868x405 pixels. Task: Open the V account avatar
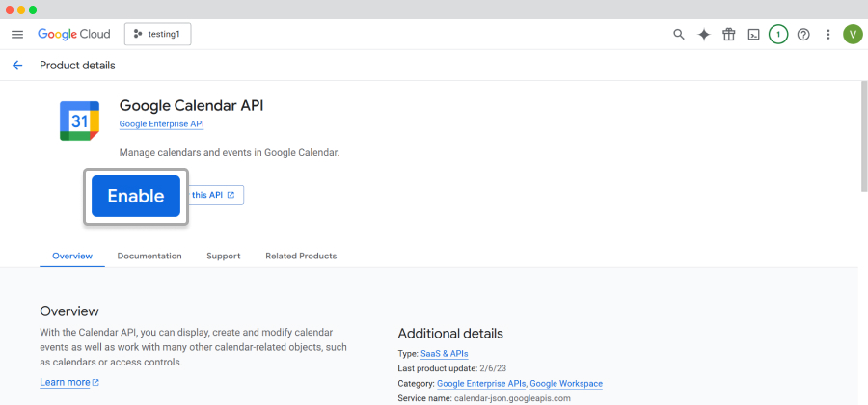[x=854, y=35]
